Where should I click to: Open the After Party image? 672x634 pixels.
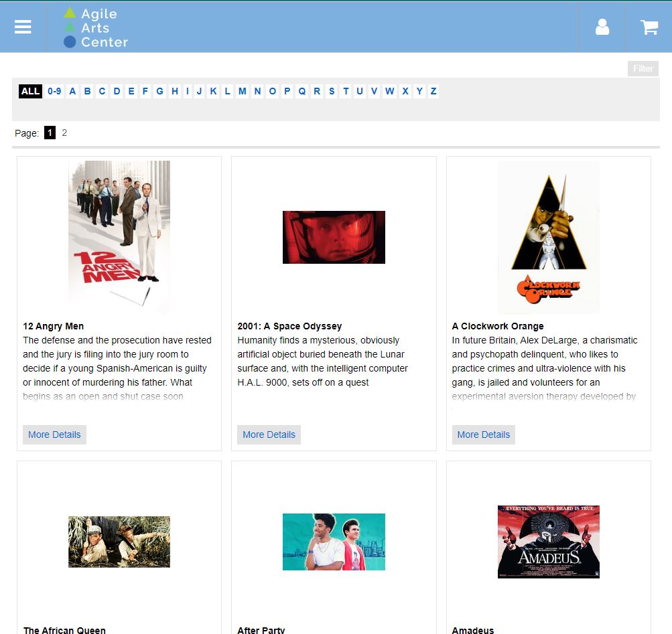tap(334, 542)
